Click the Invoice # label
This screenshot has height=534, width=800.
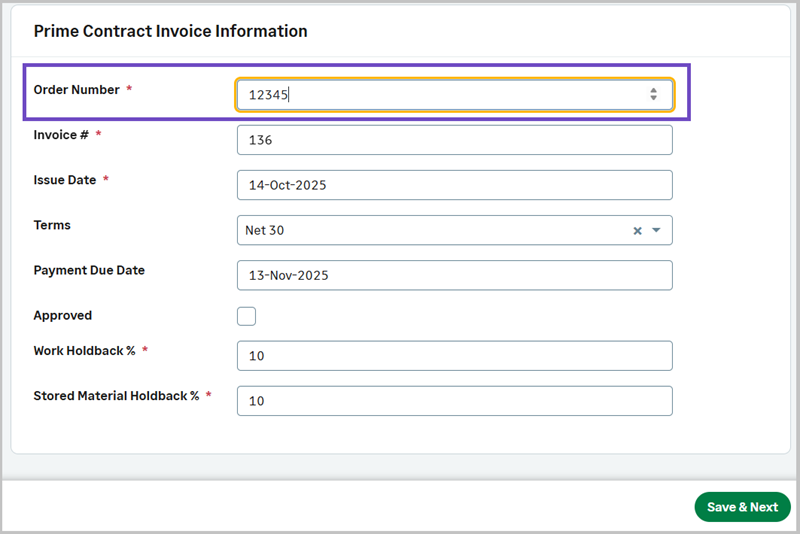[x=61, y=135]
